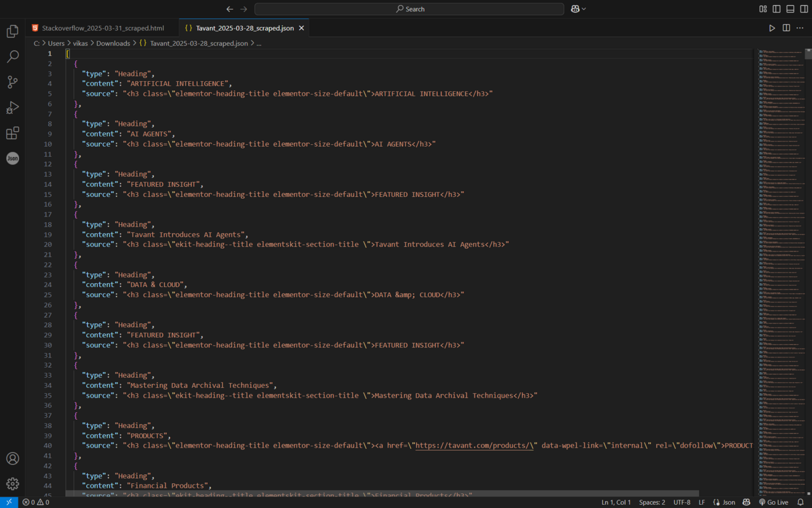Screen dimensions: 812x508
Task: Open the Explorer view in the activity bar
Action: point(13,31)
